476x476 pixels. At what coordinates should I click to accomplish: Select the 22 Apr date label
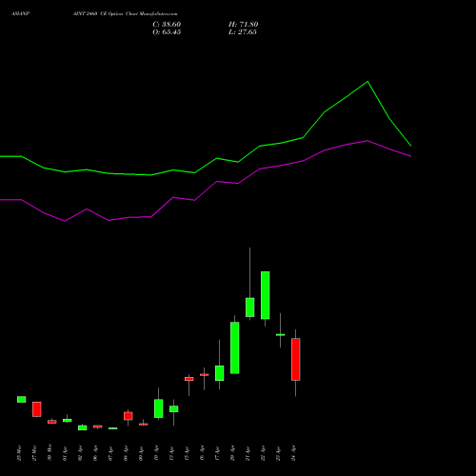coord(263,454)
